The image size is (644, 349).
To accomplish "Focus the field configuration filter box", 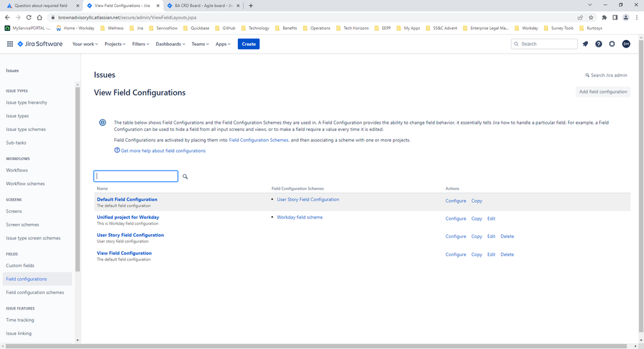I will 136,176.
